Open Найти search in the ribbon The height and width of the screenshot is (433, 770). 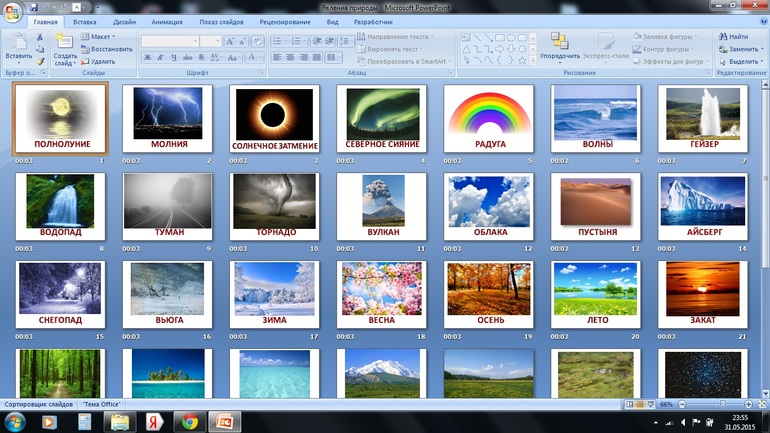(x=737, y=36)
